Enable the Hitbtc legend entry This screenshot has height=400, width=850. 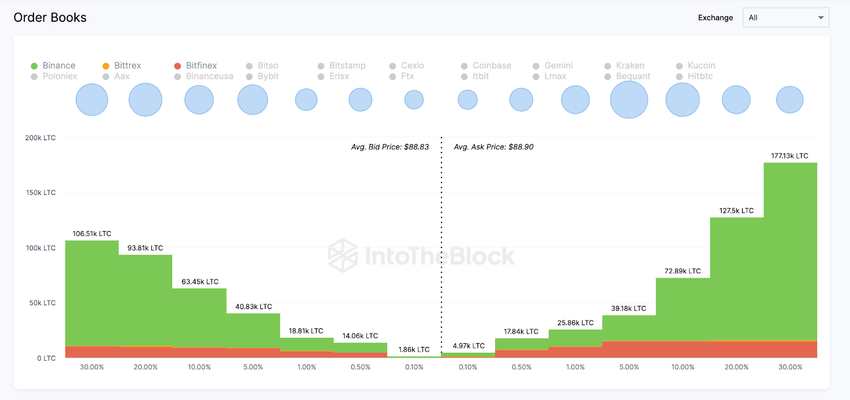click(702, 76)
